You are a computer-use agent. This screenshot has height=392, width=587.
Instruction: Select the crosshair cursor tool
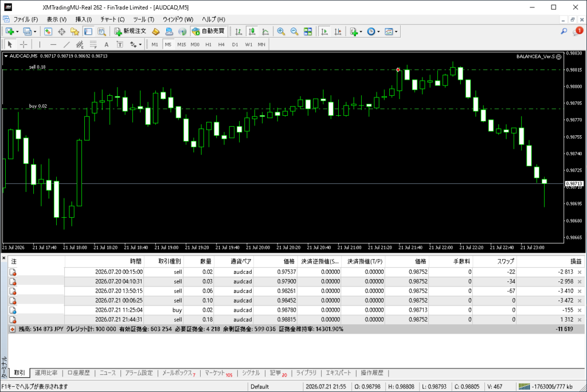(x=24, y=45)
